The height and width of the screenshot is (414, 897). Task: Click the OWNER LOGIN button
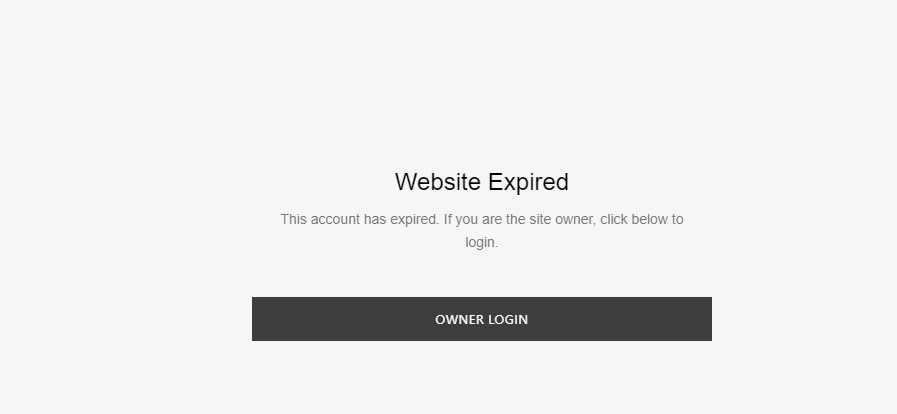(x=482, y=319)
